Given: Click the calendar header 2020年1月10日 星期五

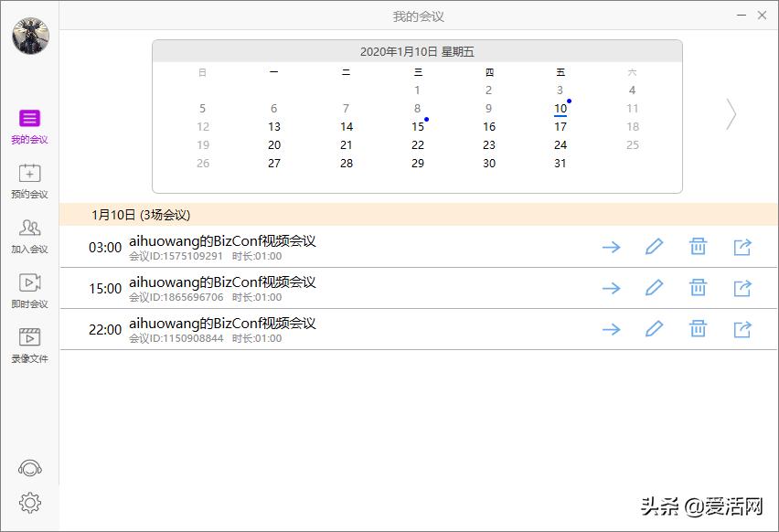Looking at the screenshot, I should click(x=417, y=50).
